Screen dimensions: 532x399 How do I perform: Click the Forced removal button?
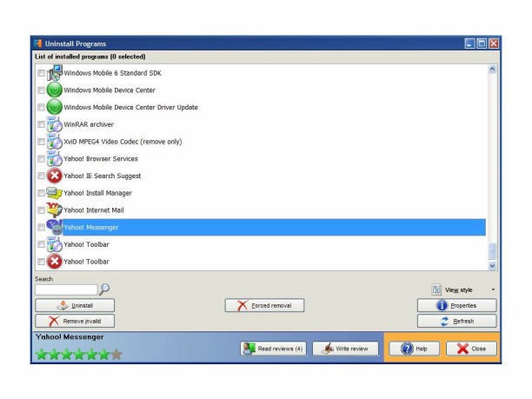[264, 305]
